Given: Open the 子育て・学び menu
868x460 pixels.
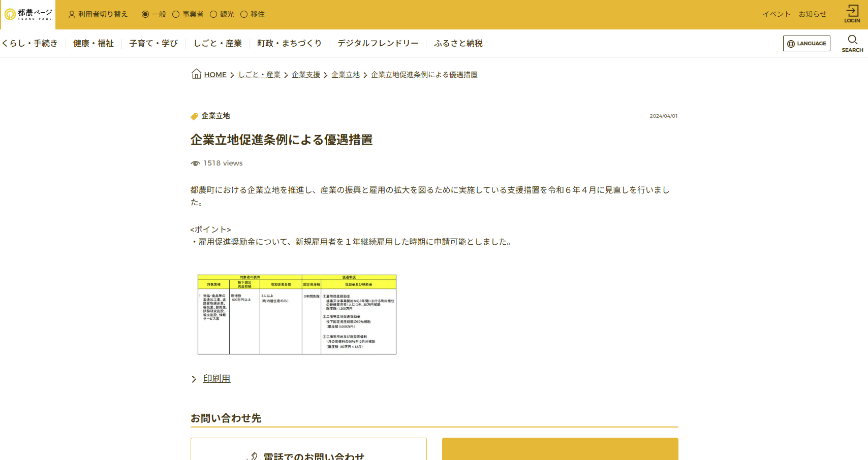Looking at the screenshot, I should 153,44.
